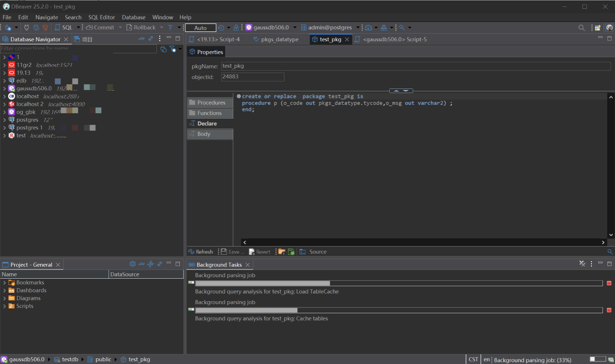Screen dimensions: 615x364
Task: Click the Link with Editor arrows icon
Action: tap(151, 39)
